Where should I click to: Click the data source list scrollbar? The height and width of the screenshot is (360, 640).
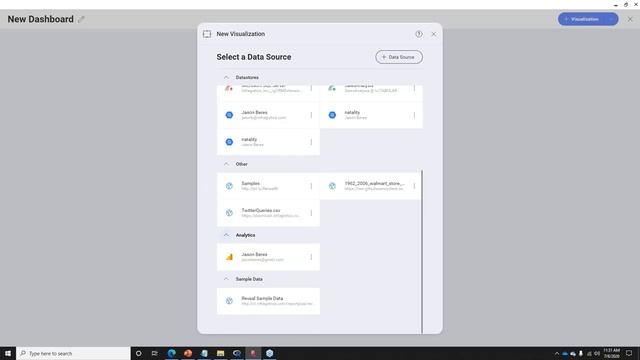(422, 251)
